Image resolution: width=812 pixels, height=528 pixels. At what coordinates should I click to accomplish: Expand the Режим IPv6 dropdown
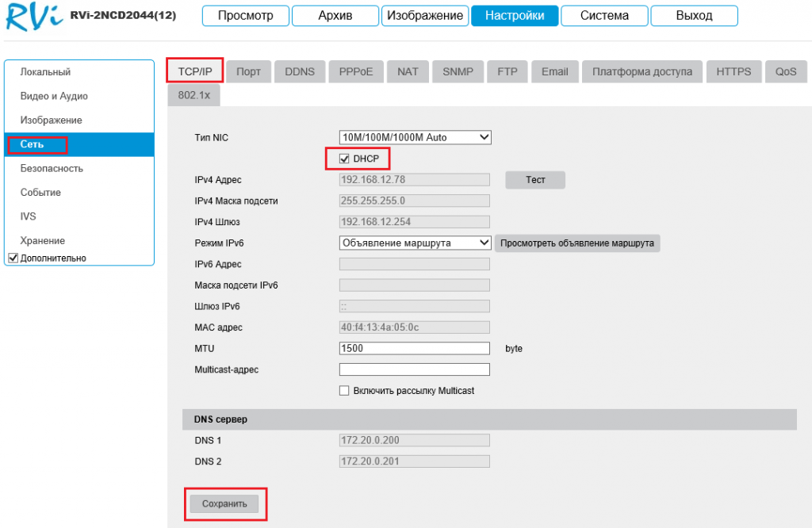[415, 243]
